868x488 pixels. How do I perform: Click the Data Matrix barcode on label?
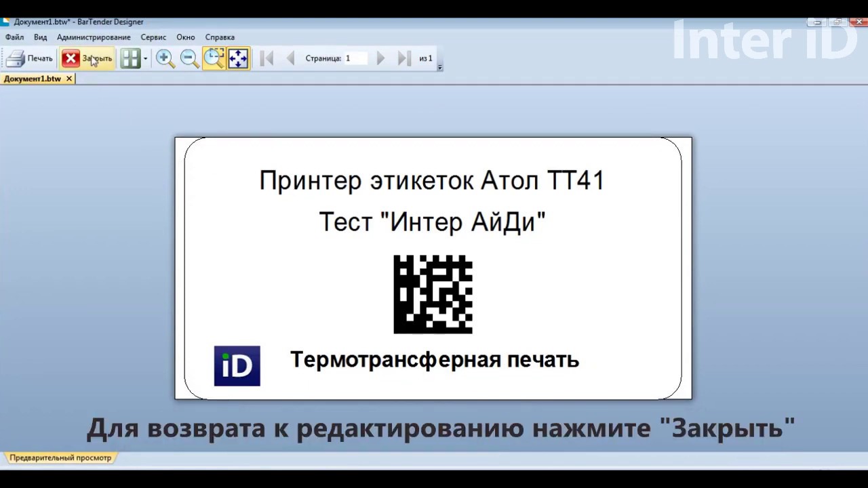(433, 294)
